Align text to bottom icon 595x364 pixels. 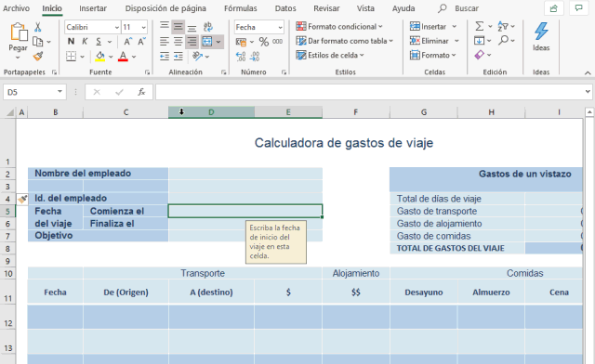[x=192, y=27]
